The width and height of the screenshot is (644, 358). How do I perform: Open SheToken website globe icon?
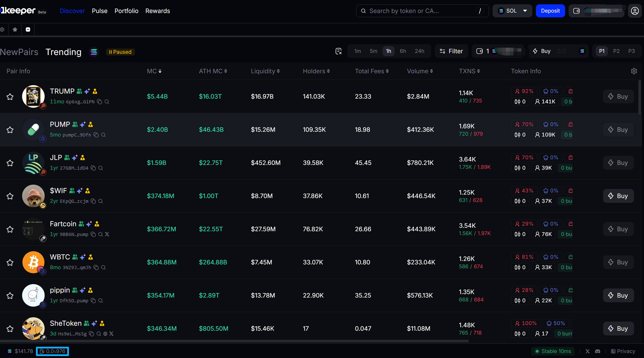click(105, 334)
